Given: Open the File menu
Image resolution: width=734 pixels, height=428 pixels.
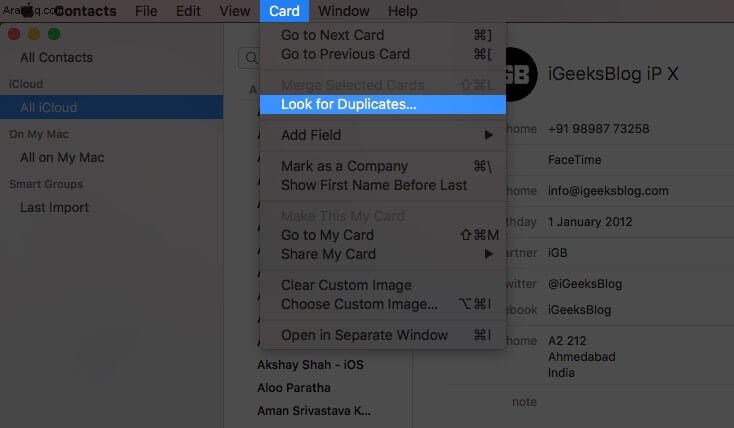Looking at the screenshot, I should (146, 11).
